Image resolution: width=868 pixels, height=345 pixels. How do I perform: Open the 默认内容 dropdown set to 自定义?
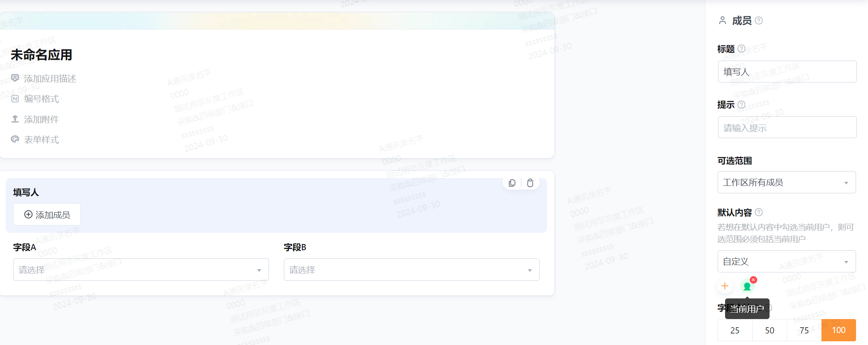point(787,261)
